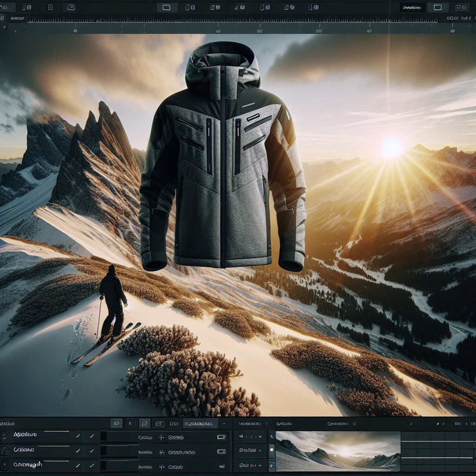Select the highlighted single-frame view icon in top toolbar

coord(167,7)
